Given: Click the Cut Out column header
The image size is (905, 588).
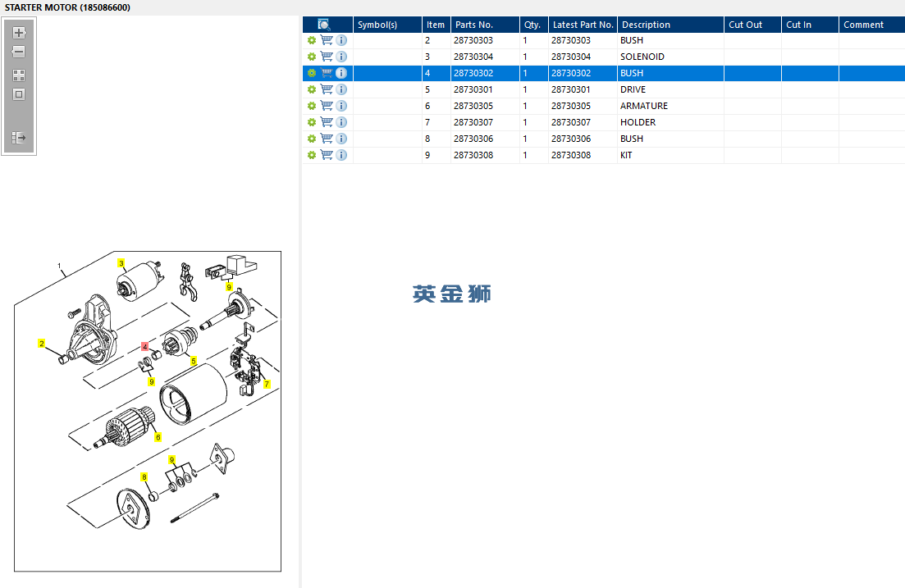Looking at the screenshot, I should point(752,25).
